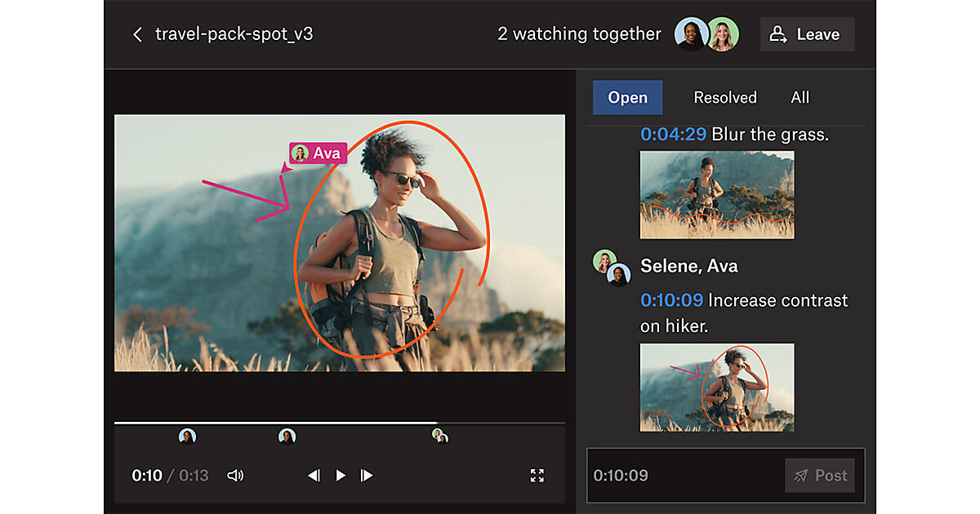Select the first avatar marker on timeline

[187, 436]
